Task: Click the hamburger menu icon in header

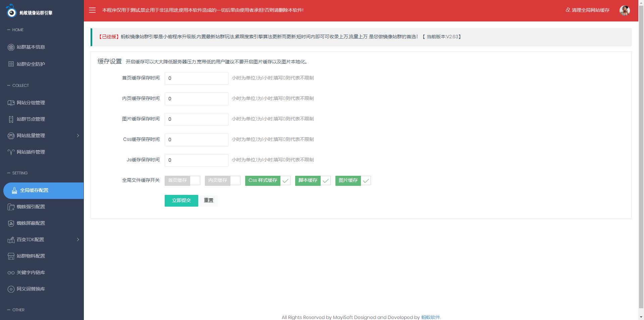Action: point(92,10)
